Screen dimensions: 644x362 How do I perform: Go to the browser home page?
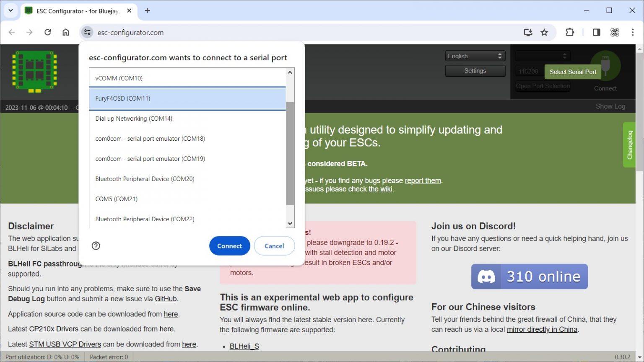66,32
